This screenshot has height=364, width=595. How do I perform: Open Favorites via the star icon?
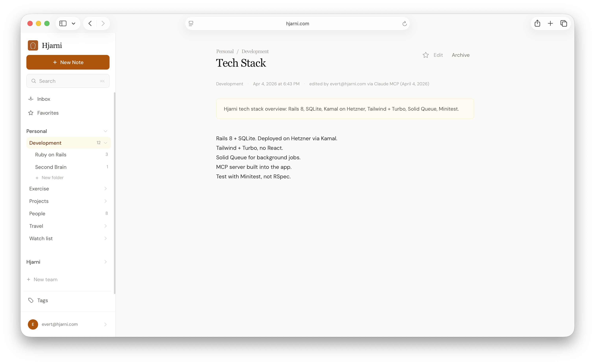[x=31, y=113]
